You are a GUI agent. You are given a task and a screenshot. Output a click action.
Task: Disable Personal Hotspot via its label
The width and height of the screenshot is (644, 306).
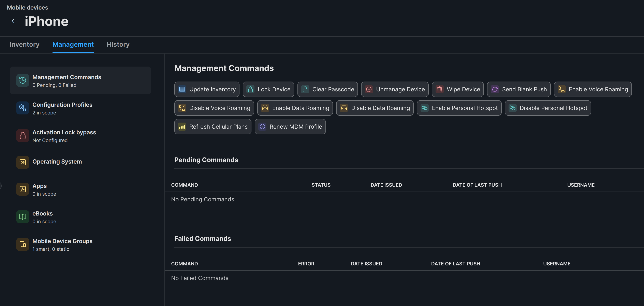(x=554, y=108)
